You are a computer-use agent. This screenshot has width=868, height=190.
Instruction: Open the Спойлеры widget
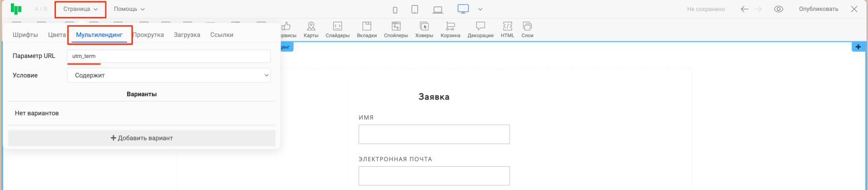(x=396, y=30)
